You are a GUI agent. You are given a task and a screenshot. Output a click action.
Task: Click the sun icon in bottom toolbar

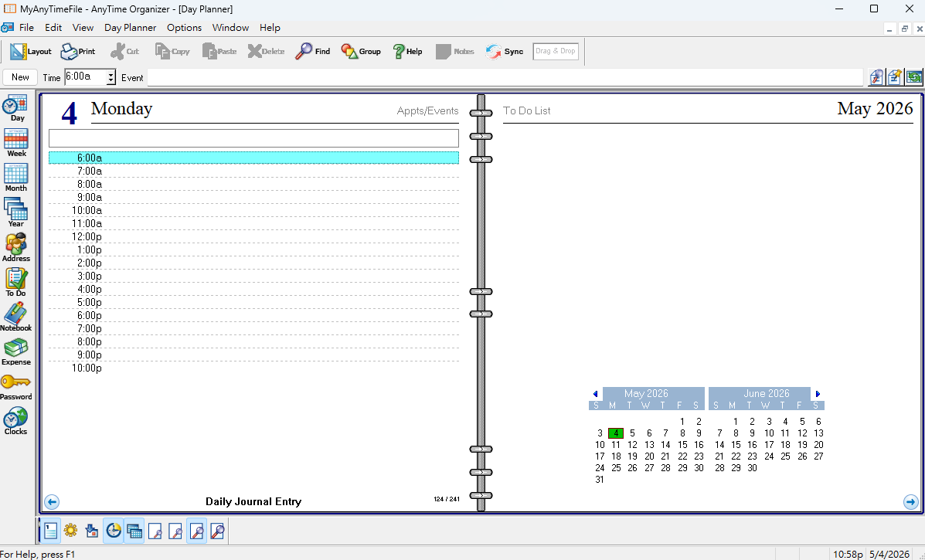pos(71,531)
